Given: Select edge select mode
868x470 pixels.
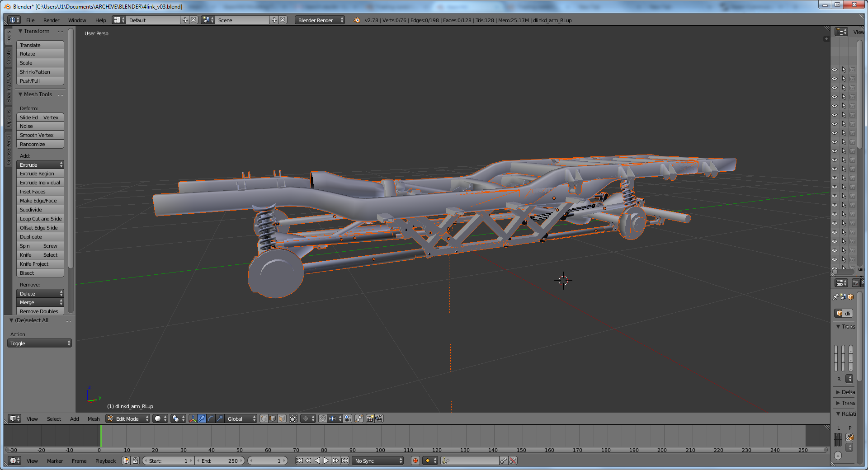Looking at the screenshot, I should pos(273,418).
